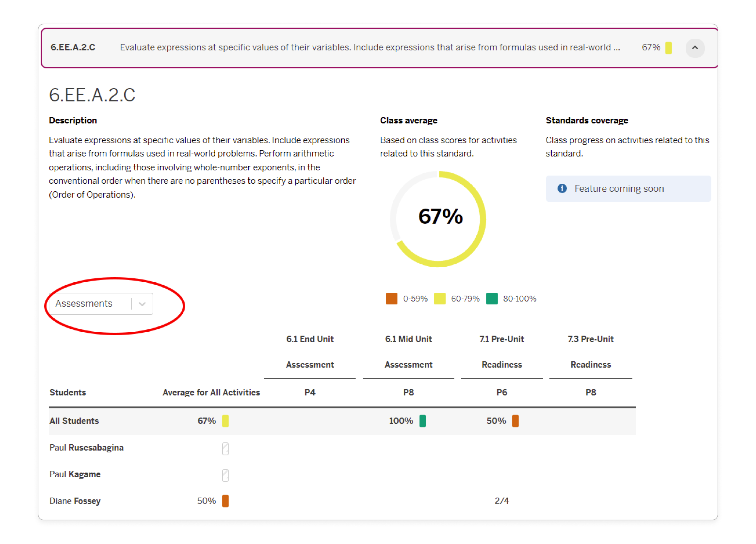Click the P6 problem column label

click(x=502, y=392)
